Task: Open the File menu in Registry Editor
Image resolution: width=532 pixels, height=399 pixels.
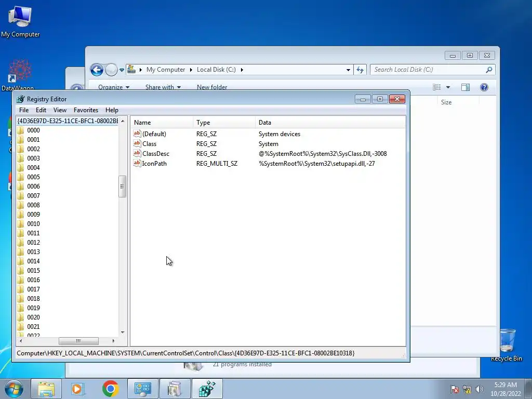Action: (24, 110)
